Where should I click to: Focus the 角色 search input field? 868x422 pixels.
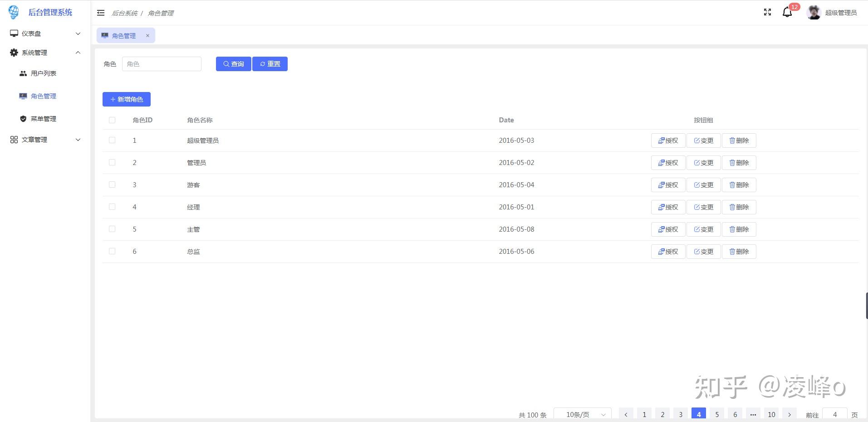tap(162, 64)
